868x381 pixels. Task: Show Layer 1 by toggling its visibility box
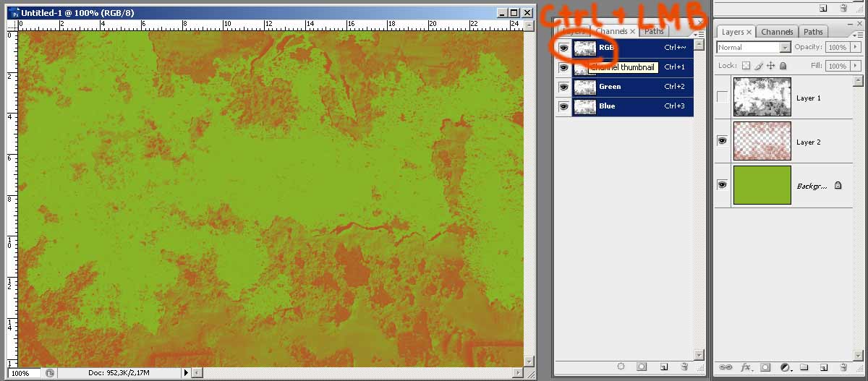click(722, 98)
